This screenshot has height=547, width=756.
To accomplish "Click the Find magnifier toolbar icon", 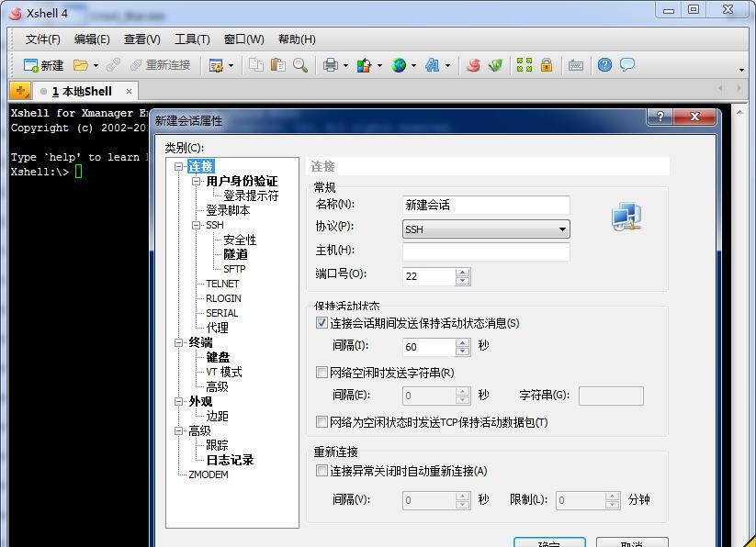I will point(299,65).
